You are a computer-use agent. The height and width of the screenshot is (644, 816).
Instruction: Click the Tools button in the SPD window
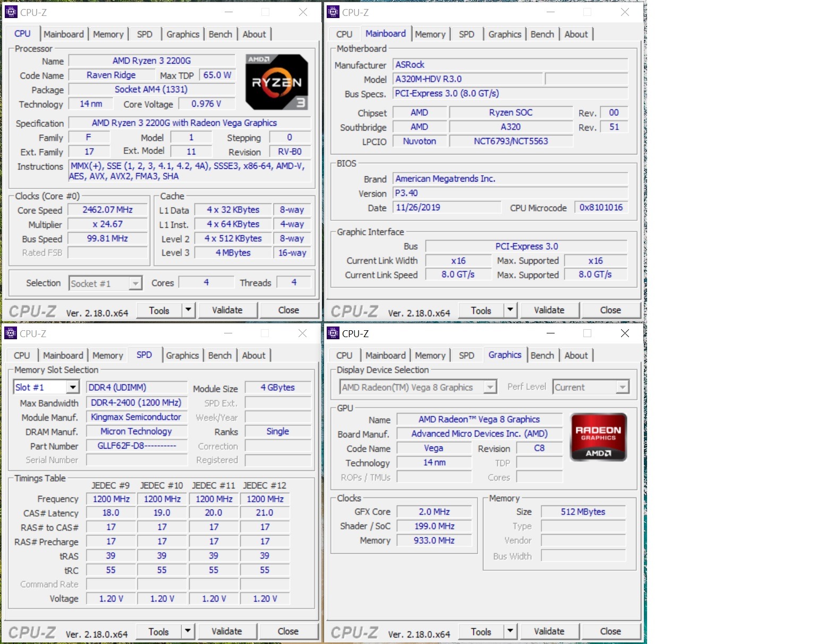point(158,631)
